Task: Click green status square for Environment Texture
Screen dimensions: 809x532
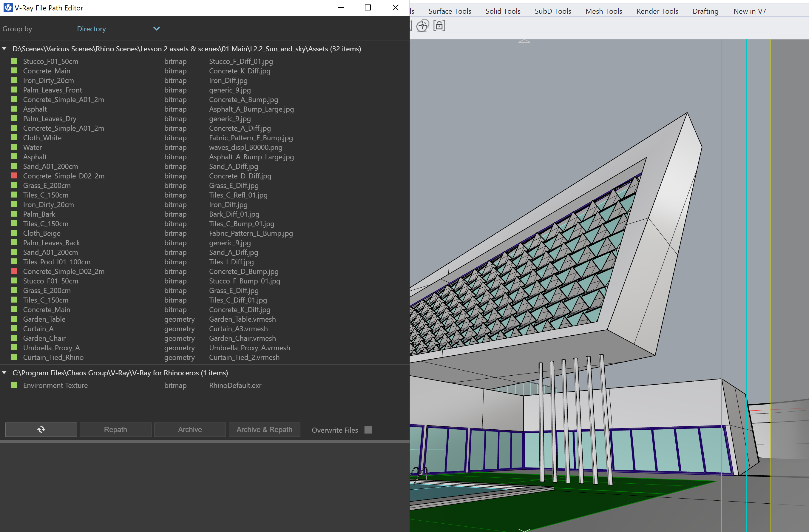Action: pos(14,385)
